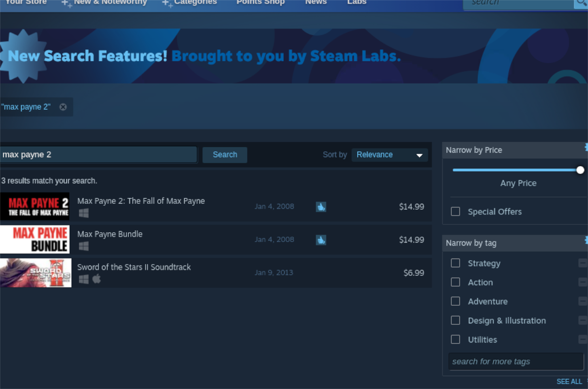This screenshot has height=389, width=588.
Task: Click the $6.99 soundtrack price
Action: click(x=414, y=273)
